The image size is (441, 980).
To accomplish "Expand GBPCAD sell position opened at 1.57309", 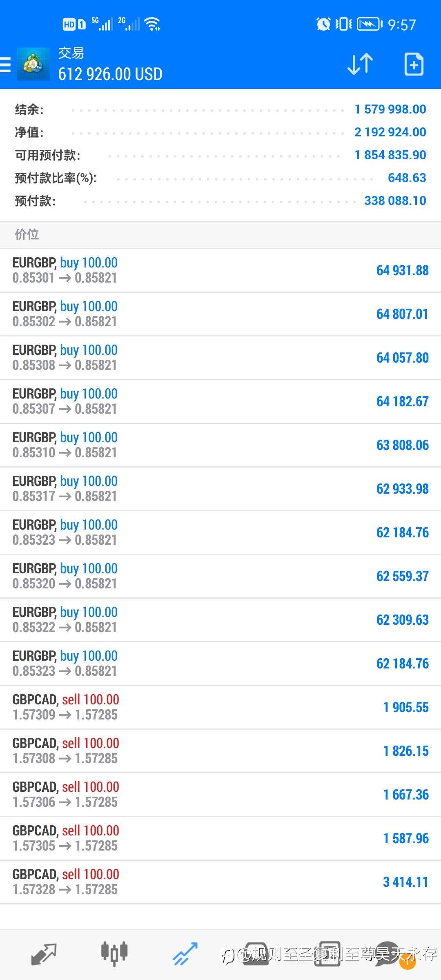I will (x=220, y=707).
